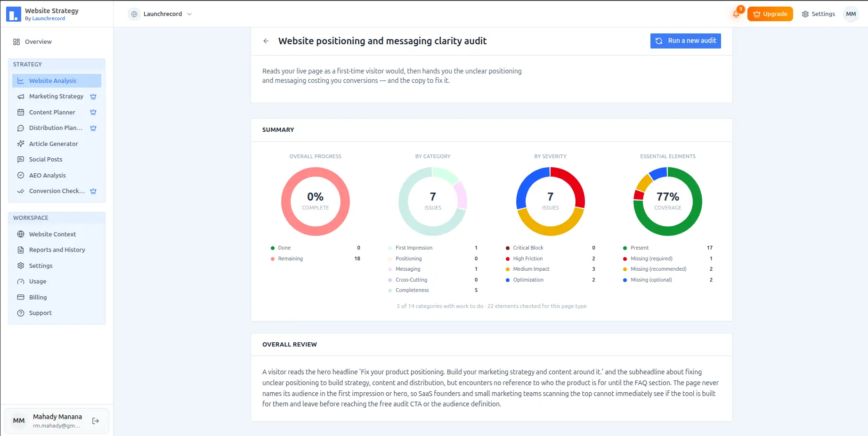Open the Launchrecord website dropdown
This screenshot has height=436, width=868.
point(161,14)
